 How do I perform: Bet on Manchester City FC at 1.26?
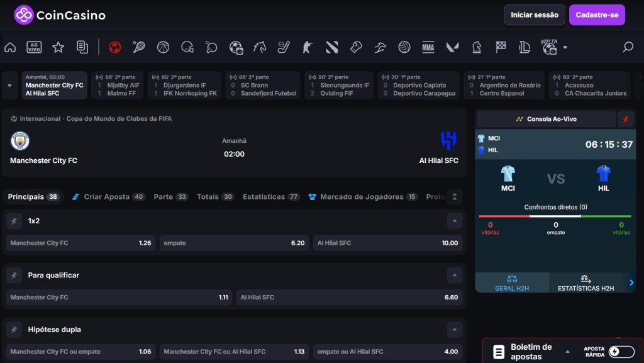pyautogui.click(x=80, y=243)
